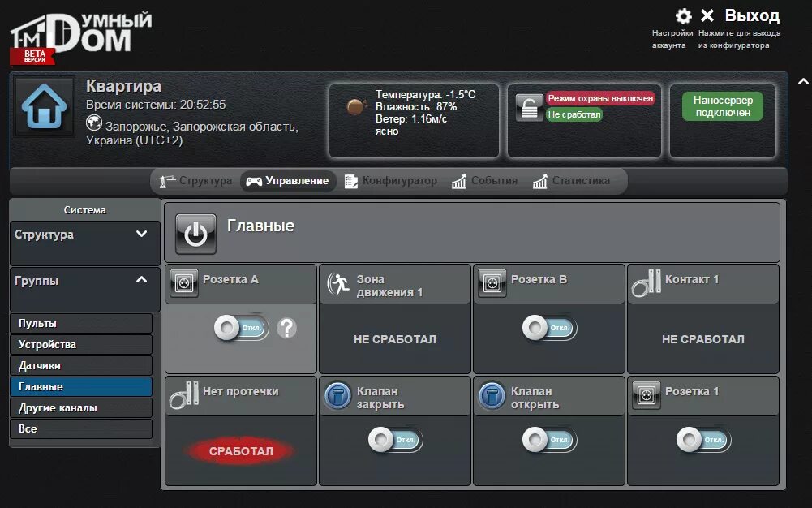Open the События tab
Image resolution: width=812 pixels, height=508 pixels.
485,181
